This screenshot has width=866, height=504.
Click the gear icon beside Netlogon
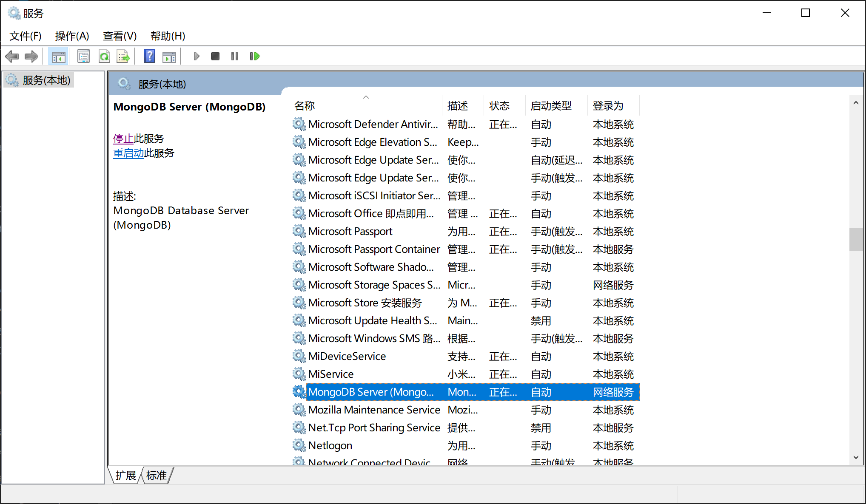tap(299, 445)
